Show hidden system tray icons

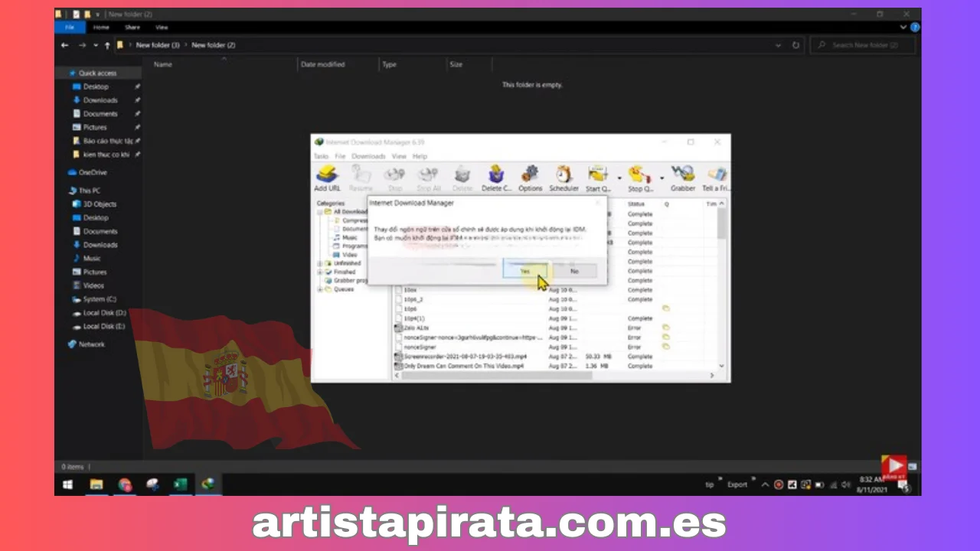(x=764, y=484)
